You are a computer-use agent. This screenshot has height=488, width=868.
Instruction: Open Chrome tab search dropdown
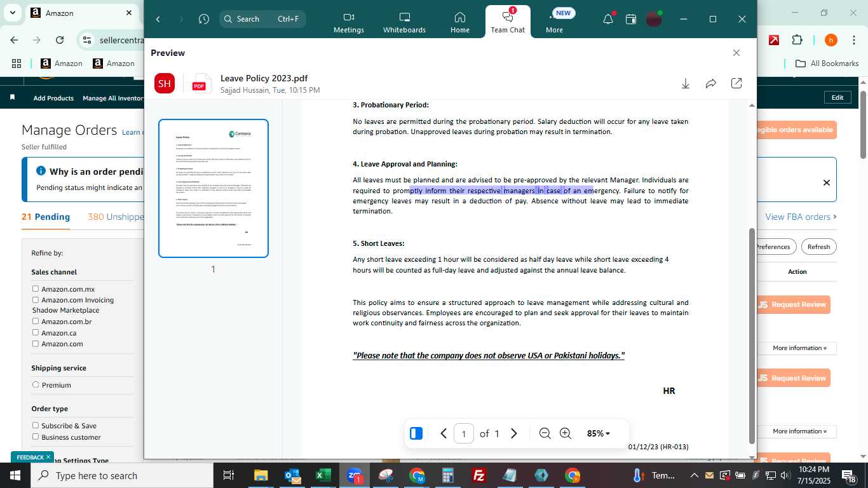(13, 13)
